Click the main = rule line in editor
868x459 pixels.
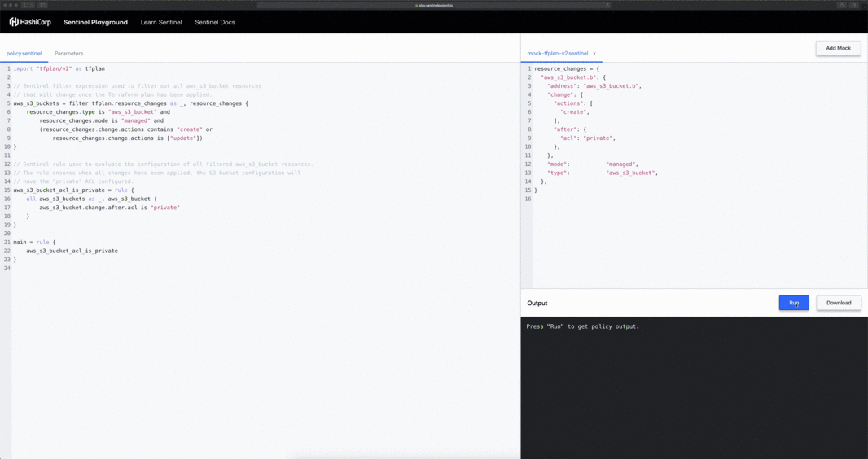(x=34, y=242)
